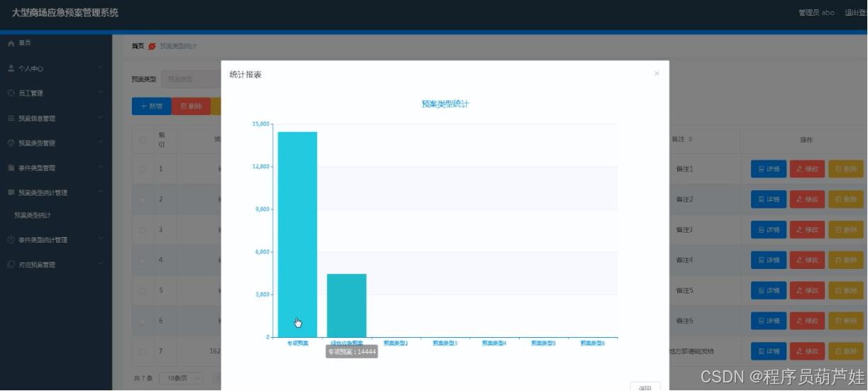The height and width of the screenshot is (391, 868).
Task: Open the 个人中心 sidebar menu
Action: click(x=56, y=69)
